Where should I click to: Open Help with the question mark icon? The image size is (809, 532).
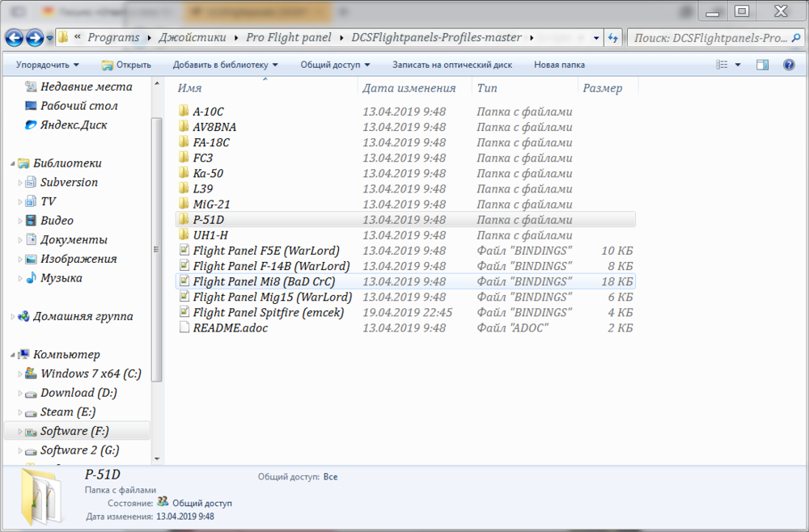point(789,65)
